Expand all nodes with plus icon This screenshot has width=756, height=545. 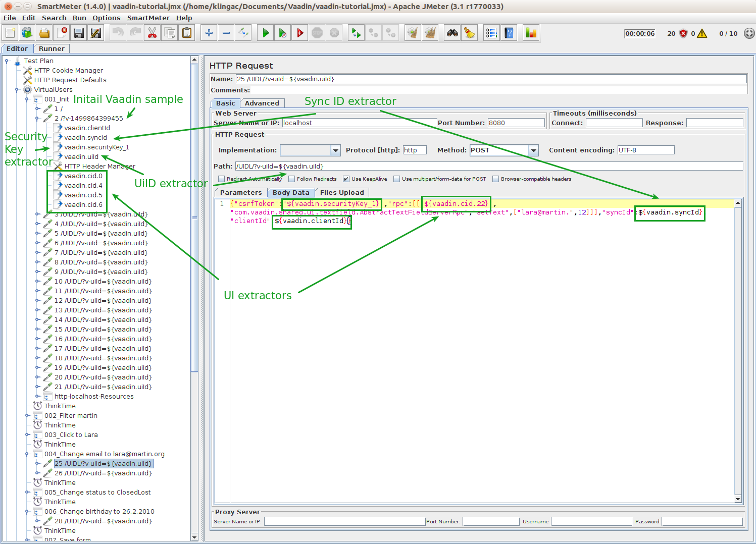tap(209, 33)
